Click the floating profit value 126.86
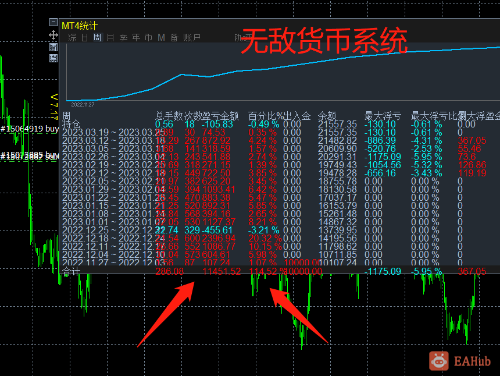This screenshot has height=376, width=500. [472, 165]
